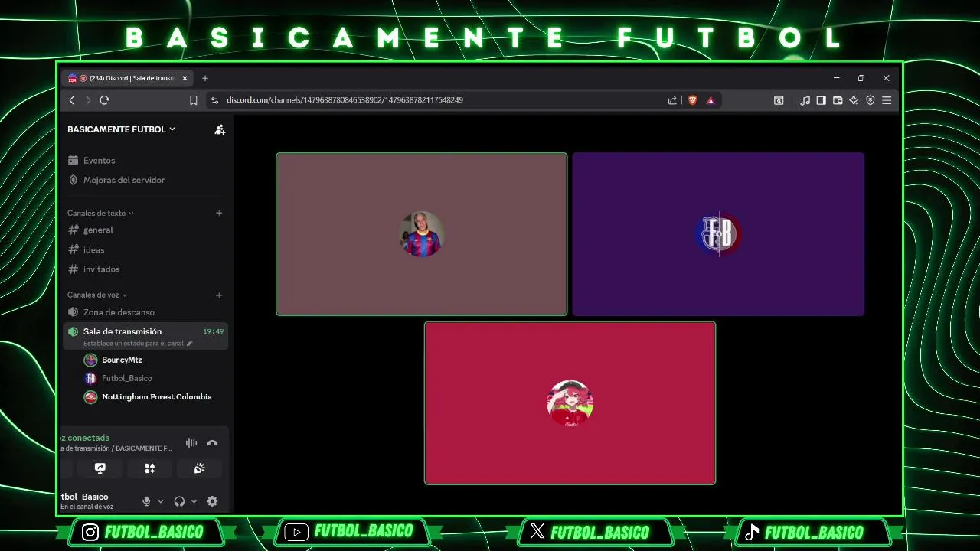Click the 19:49 voice timer
Image resolution: width=980 pixels, height=551 pixels.
(x=213, y=331)
